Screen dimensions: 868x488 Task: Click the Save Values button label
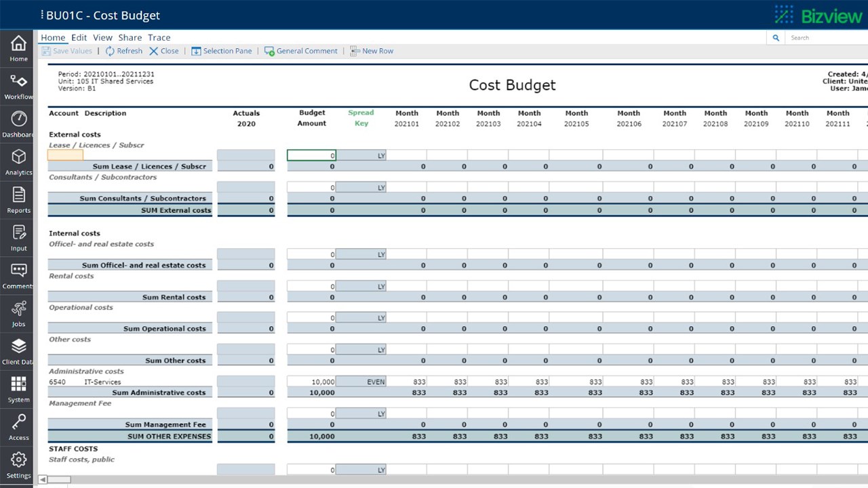pos(73,51)
